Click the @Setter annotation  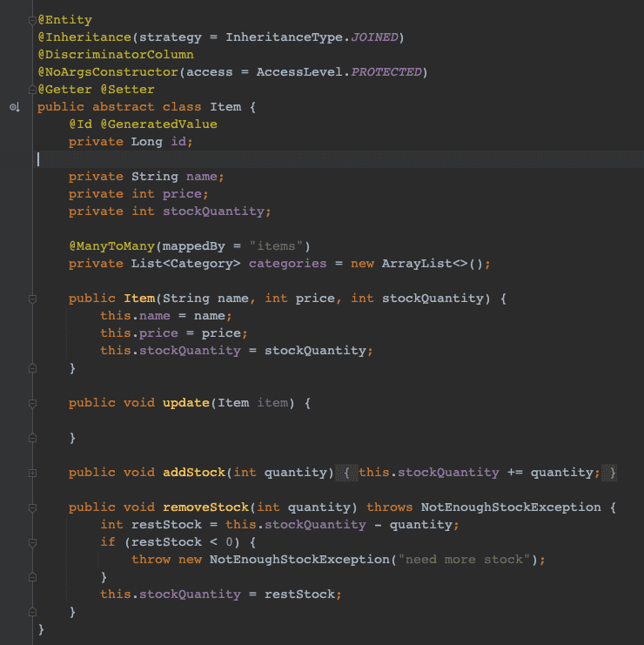(x=127, y=90)
